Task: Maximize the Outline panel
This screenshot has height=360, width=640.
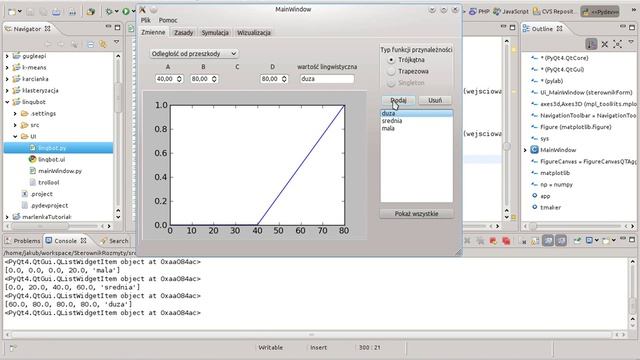Action: click(632, 27)
